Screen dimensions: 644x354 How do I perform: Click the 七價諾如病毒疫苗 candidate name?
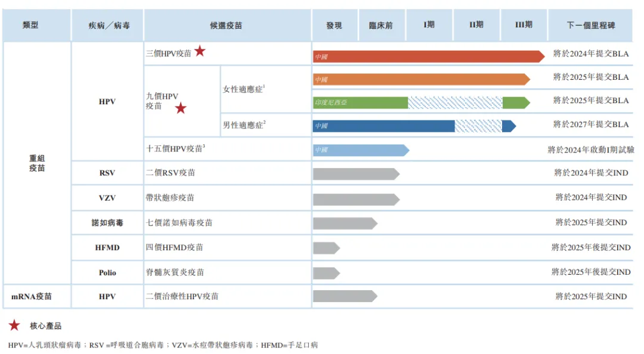coord(179,222)
